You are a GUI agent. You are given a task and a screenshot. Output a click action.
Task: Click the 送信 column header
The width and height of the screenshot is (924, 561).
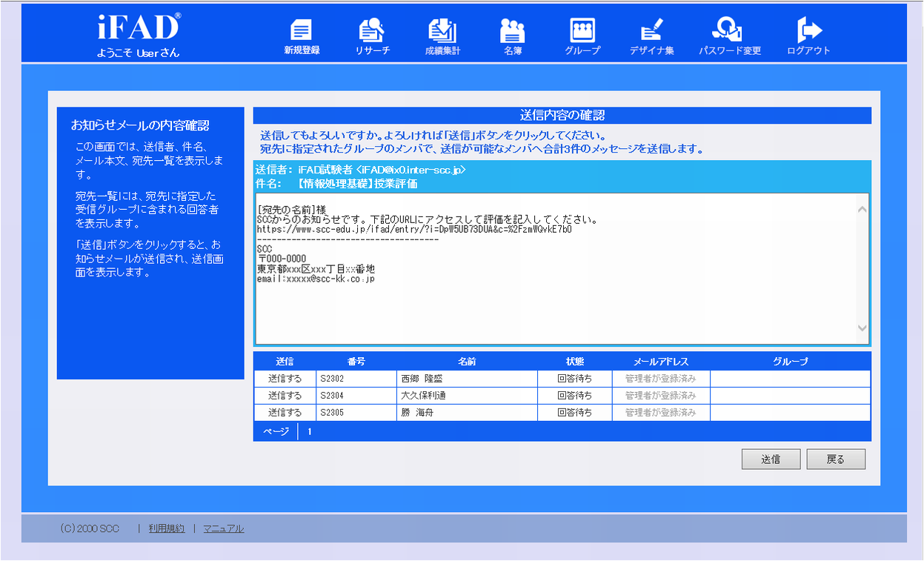point(285,362)
